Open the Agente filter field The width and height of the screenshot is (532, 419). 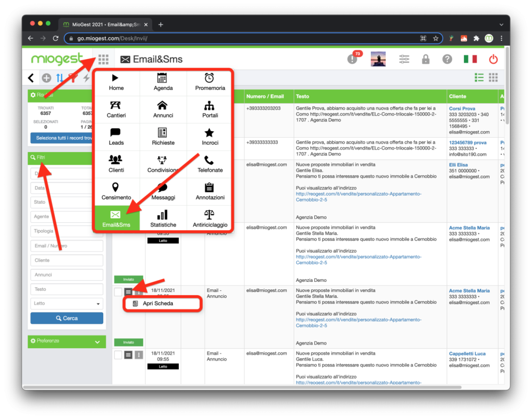tap(61, 216)
